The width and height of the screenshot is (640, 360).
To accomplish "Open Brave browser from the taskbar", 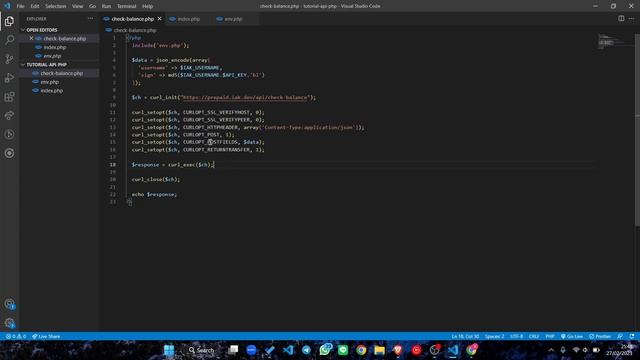I will [398, 350].
